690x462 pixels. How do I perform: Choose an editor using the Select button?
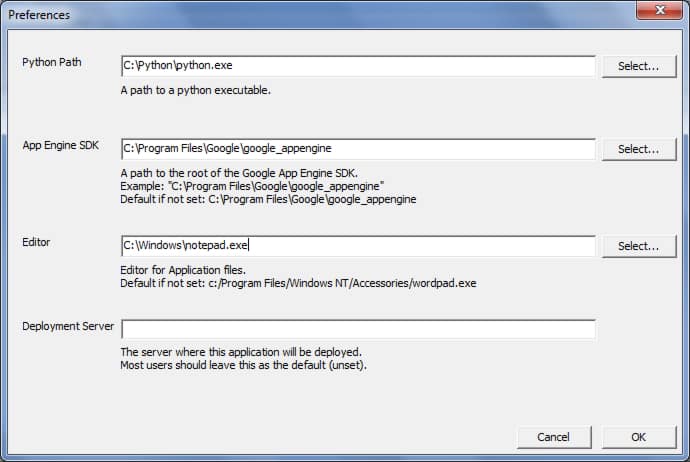(x=638, y=246)
